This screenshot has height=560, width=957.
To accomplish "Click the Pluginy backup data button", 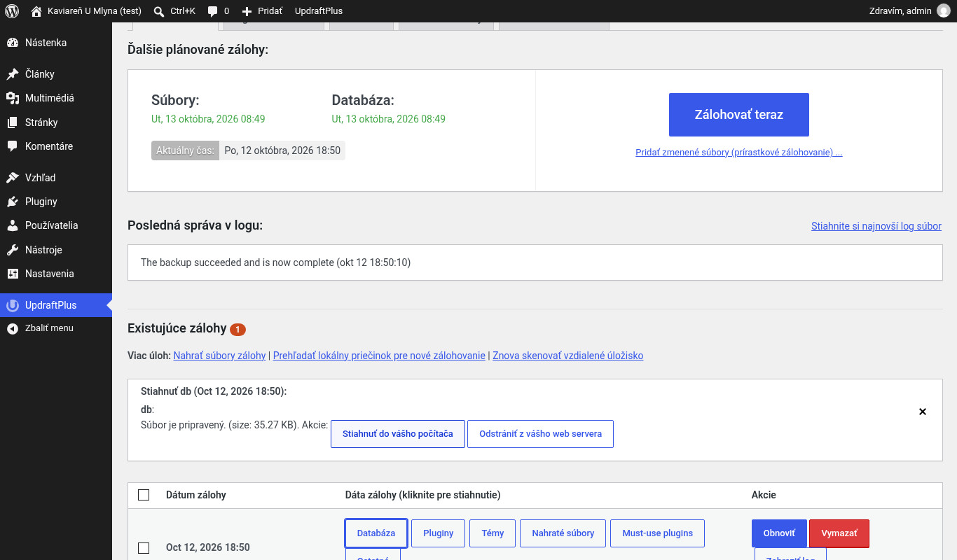I will pos(439,533).
